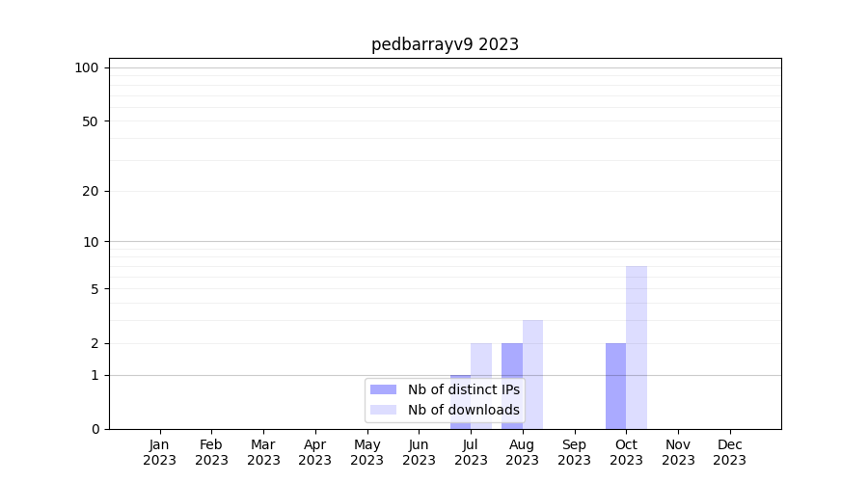This screenshot has width=868, height=482.
Task: Click the 'Jan 2023' x-axis label
Action: pos(160,452)
